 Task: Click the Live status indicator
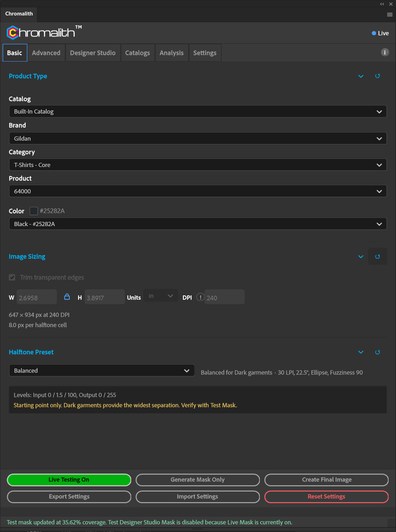(380, 33)
